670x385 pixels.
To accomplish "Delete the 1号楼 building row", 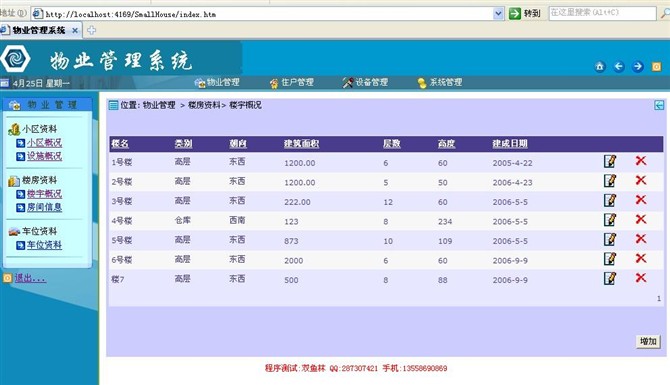I will click(x=641, y=161).
